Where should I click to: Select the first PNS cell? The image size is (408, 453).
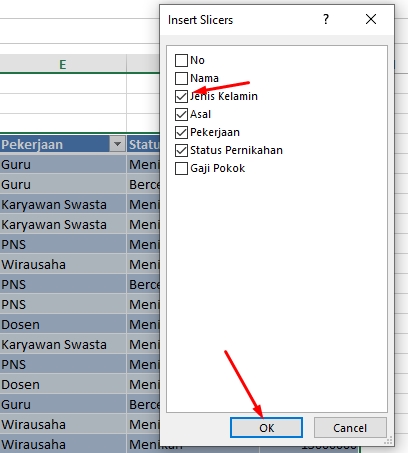[x=63, y=244]
